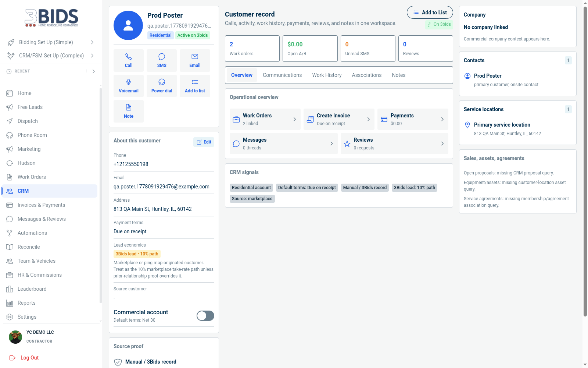Switch to the Work History tab
This screenshot has width=588, height=368.
(x=327, y=75)
